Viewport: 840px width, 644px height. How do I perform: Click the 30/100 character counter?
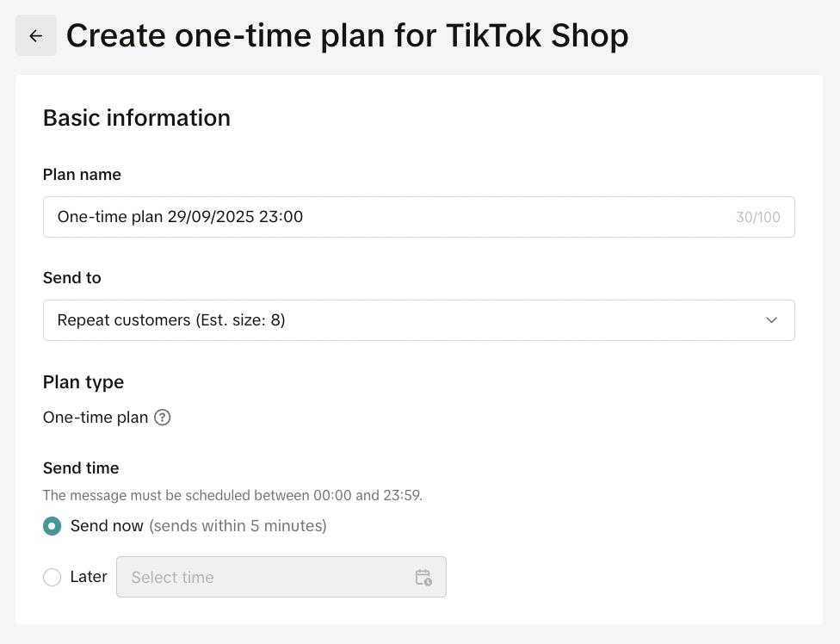(x=757, y=217)
